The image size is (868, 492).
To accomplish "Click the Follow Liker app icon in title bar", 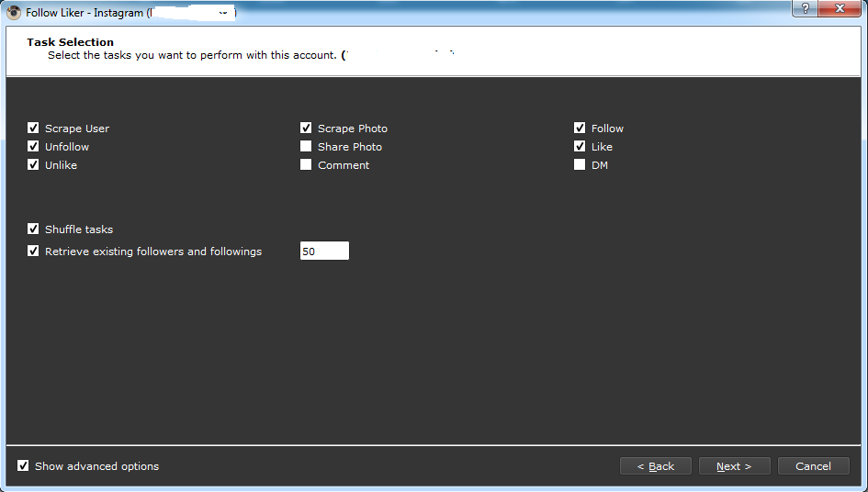I will (14, 12).
